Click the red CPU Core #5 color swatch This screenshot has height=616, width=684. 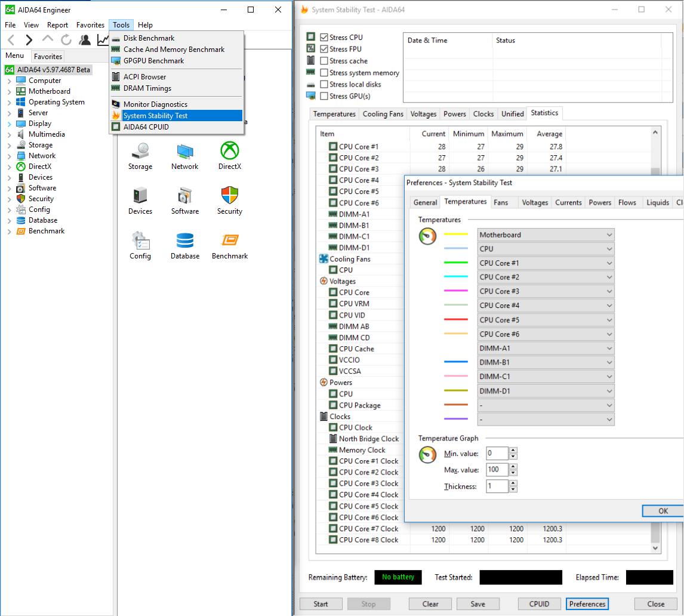tap(456, 319)
